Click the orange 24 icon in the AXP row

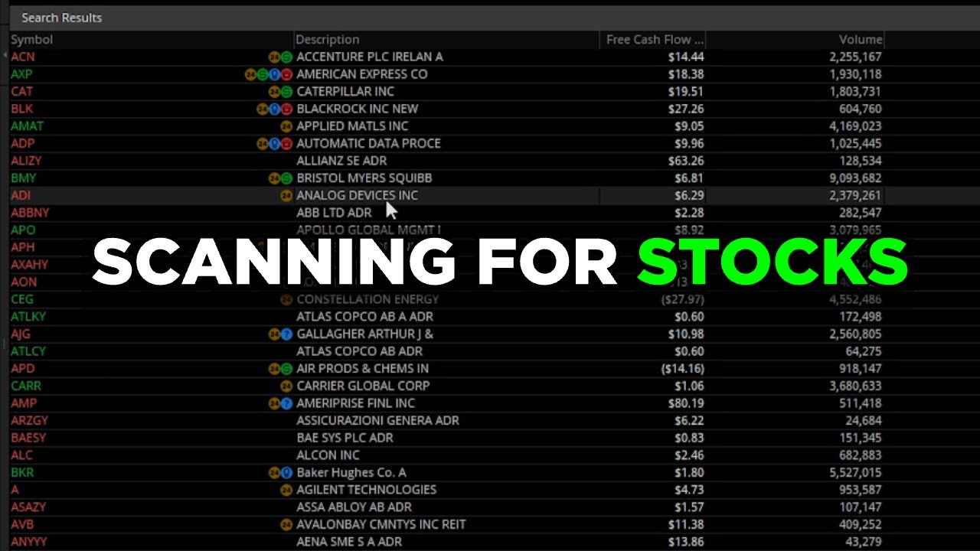coord(250,74)
